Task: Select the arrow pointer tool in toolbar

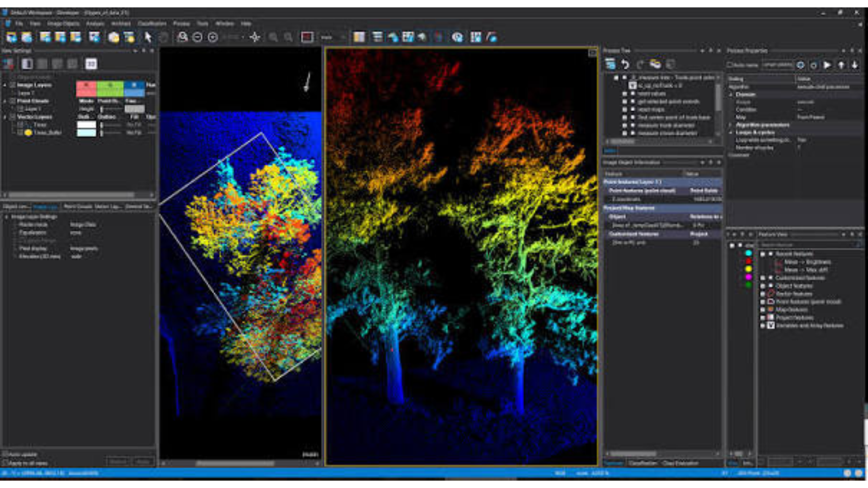Action: 148,37
